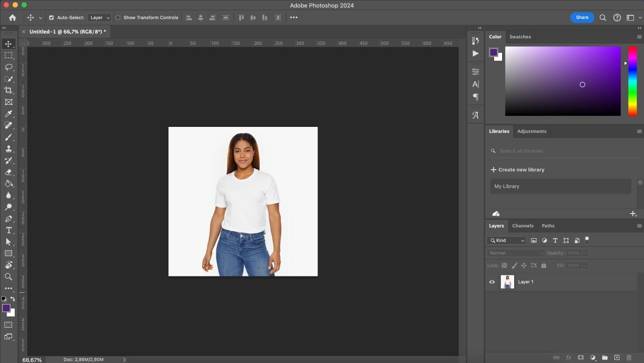Click align top edges icon

pyautogui.click(x=241, y=18)
